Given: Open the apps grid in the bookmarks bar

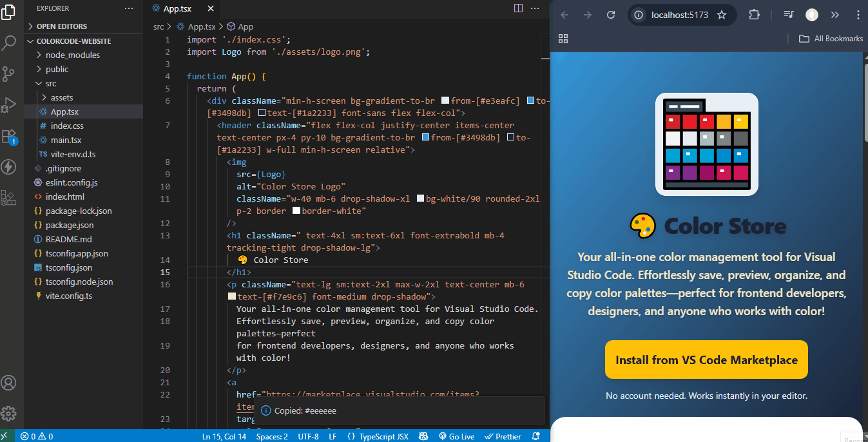Looking at the screenshot, I should 563,39.
